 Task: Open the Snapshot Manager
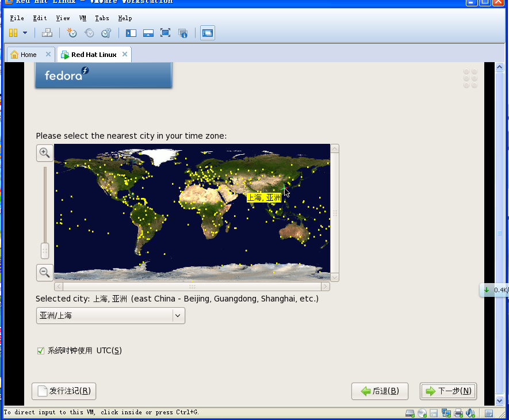pos(106,33)
